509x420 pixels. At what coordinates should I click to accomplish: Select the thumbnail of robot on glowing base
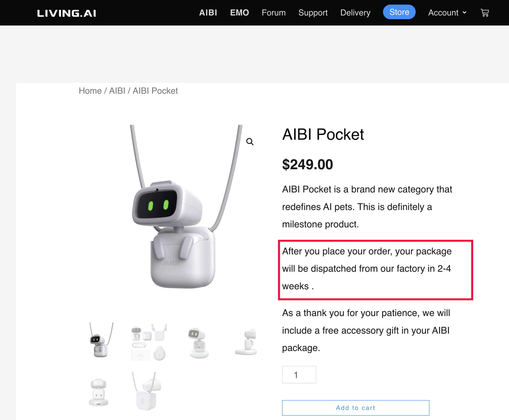(x=198, y=343)
